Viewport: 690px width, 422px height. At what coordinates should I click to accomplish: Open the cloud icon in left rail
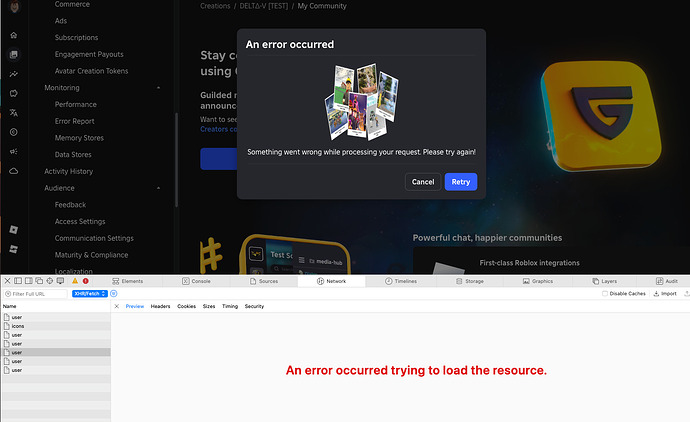tap(14, 171)
